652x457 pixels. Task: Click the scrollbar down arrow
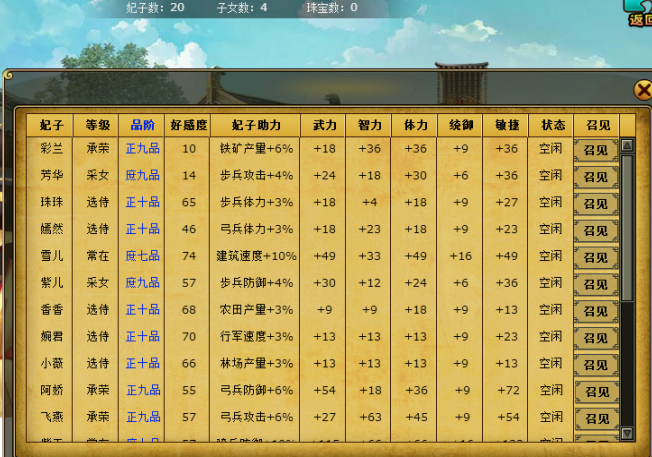[x=627, y=432]
